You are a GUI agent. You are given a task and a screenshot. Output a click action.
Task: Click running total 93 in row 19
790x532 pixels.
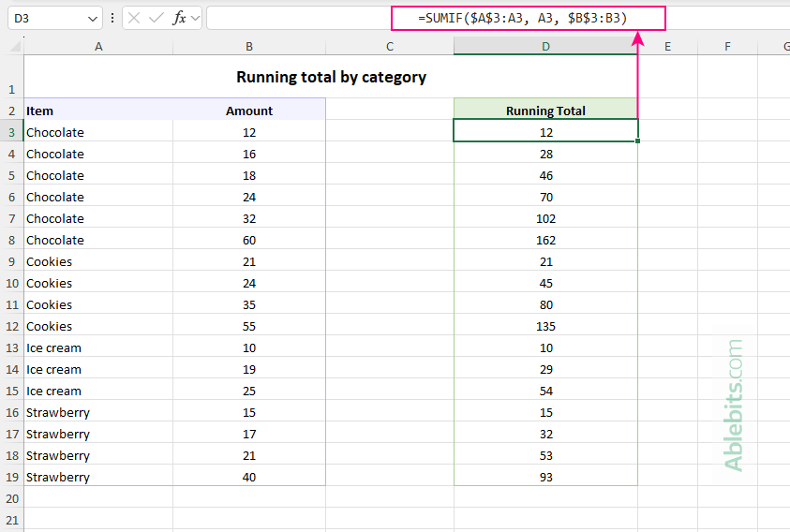click(x=545, y=477)
